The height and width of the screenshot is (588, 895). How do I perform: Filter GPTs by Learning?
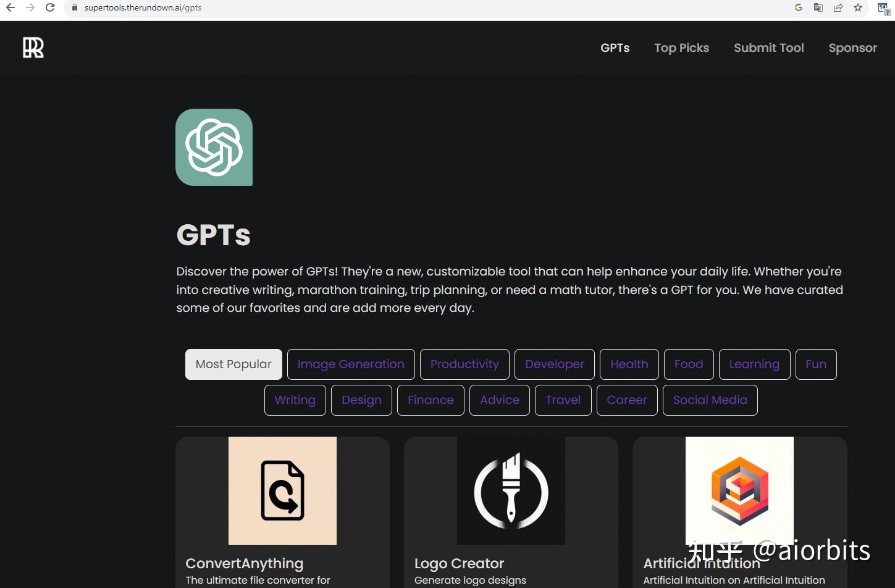[754, 364]
